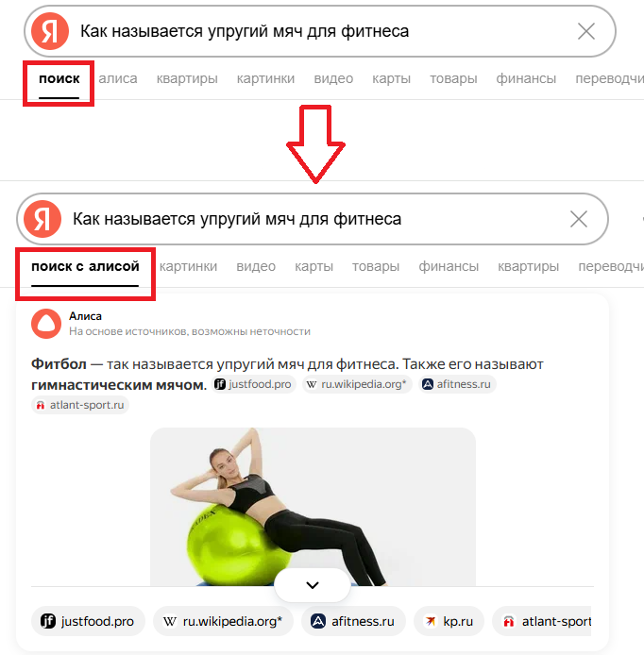The width and height of the screenshot is (644, 655).
Task: Open the финансы tab in the top tab row
Action: point(526,78)
